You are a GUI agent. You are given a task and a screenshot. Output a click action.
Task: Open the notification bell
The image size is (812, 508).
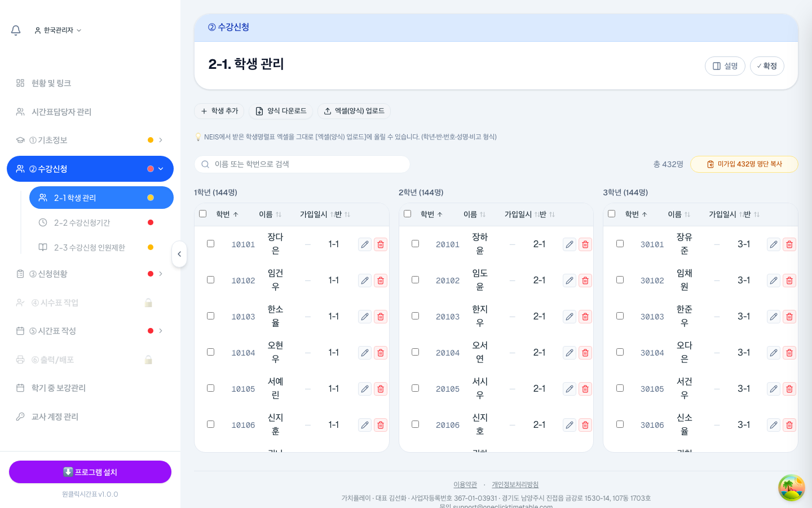(x=16, y=30)
